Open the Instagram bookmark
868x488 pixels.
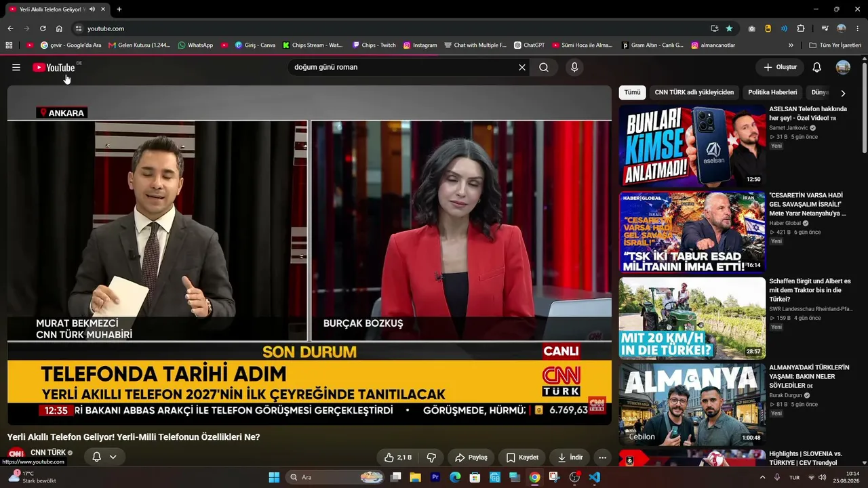[x=420, y=45]
